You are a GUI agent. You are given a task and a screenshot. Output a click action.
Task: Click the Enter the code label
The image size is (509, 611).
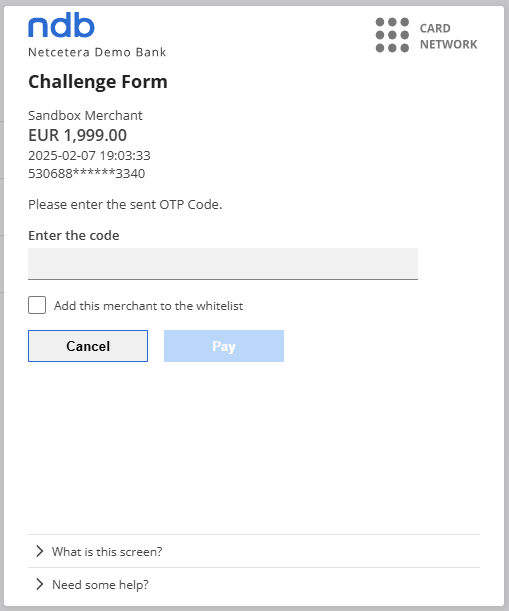pos(74,235)
